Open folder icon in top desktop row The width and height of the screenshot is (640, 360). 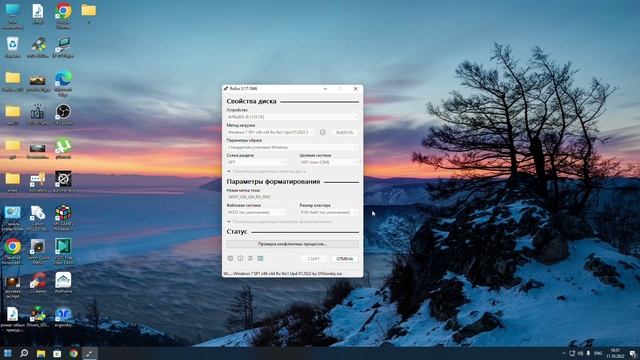coord(89,13)
